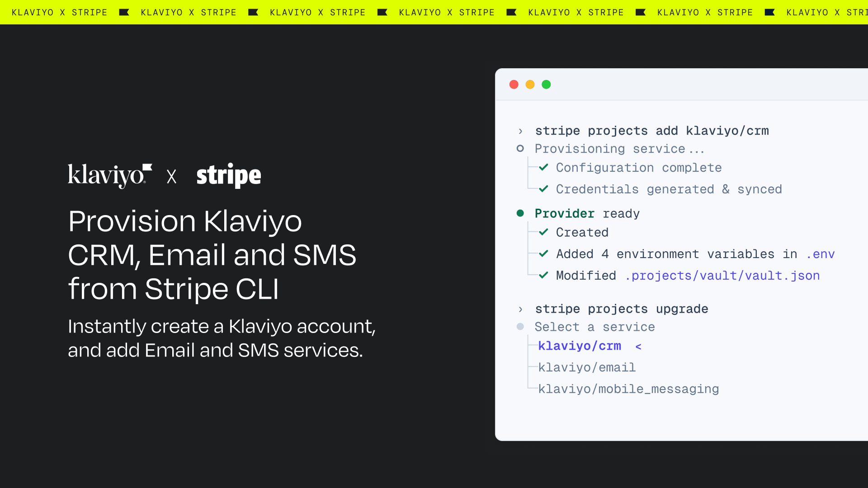The height and width of the screenshot is (488, 868).
Task: Select the klaviyo/crm service option
Action: [580, 346]
